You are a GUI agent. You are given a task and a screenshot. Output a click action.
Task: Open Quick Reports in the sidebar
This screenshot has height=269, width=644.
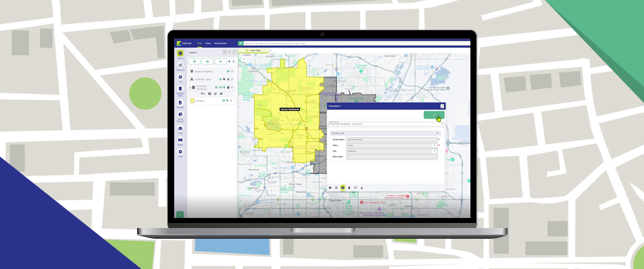pos(180,117)
